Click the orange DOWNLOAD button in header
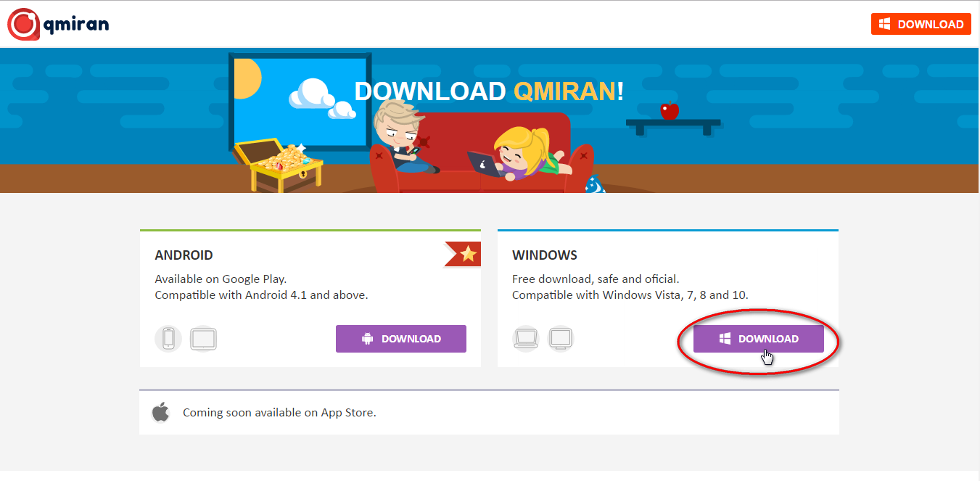Viewport: 980px width, 481px height. pyautogui.click(x=921, y=24)
